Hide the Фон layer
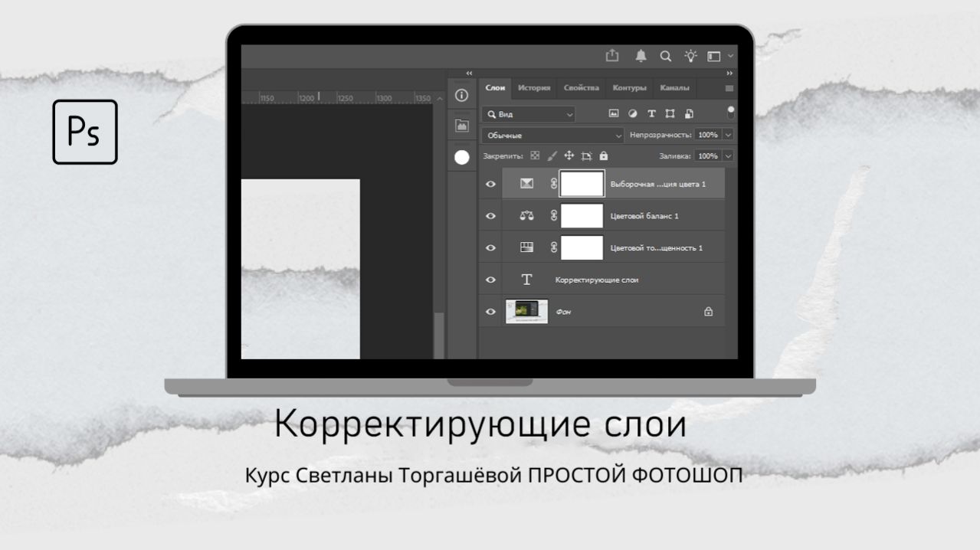Viewport: 980px width, 550px height. click(491, 312)
